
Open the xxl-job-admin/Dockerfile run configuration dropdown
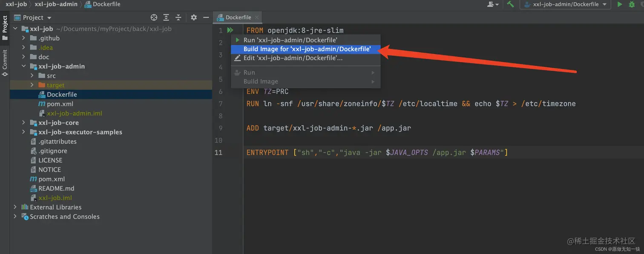click(565, 4)
